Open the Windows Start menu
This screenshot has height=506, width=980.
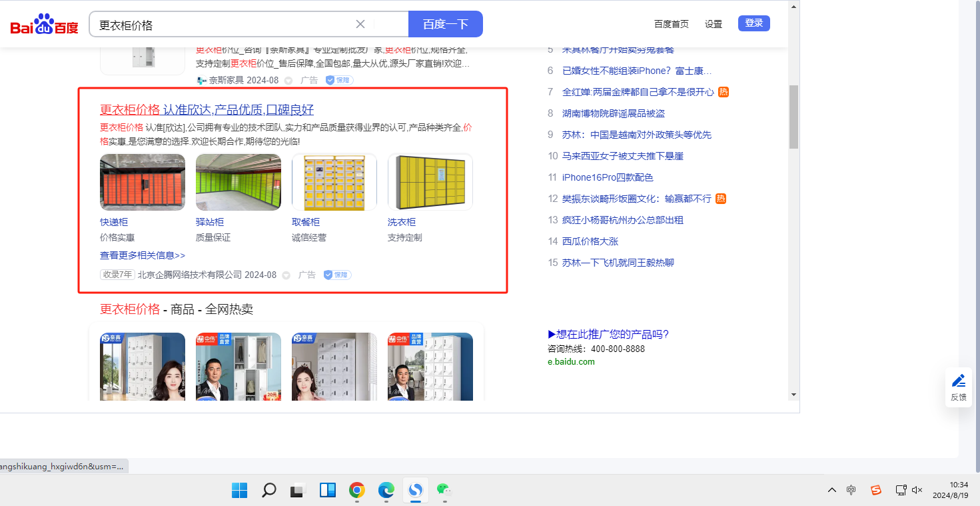tap(239, 491)
